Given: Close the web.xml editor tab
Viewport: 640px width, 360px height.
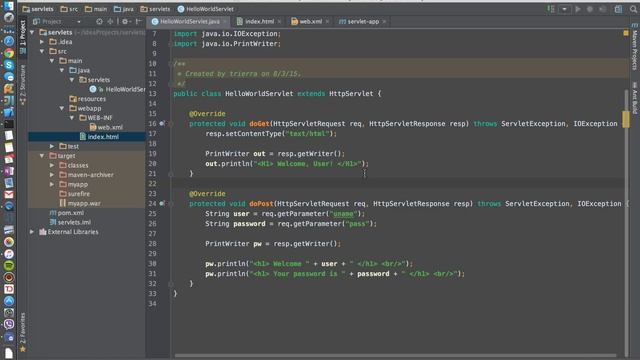Looking at the screenshot, I should [327, 22].
